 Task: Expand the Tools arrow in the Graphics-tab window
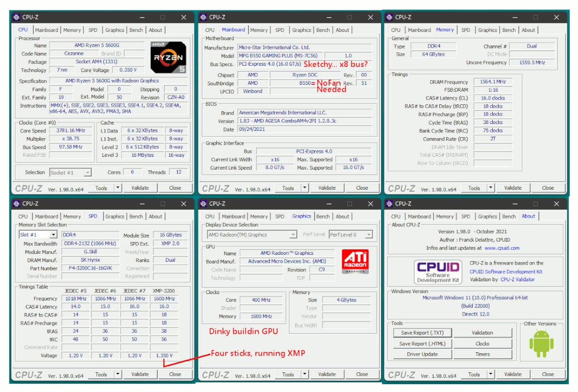tap(305, 374)
